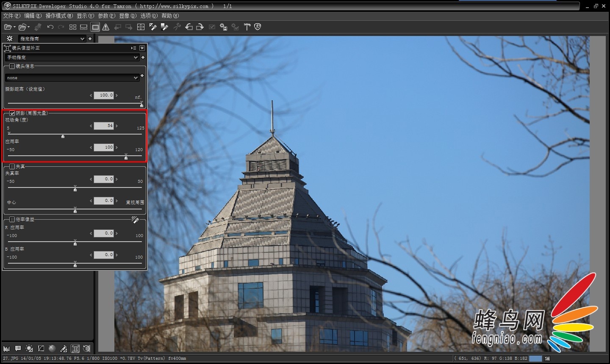Enable the 镜头信息 checkbox
Image resolution: width=610 pixels, height=364 pixels.
pyautogui.click(x=12, y=66)
